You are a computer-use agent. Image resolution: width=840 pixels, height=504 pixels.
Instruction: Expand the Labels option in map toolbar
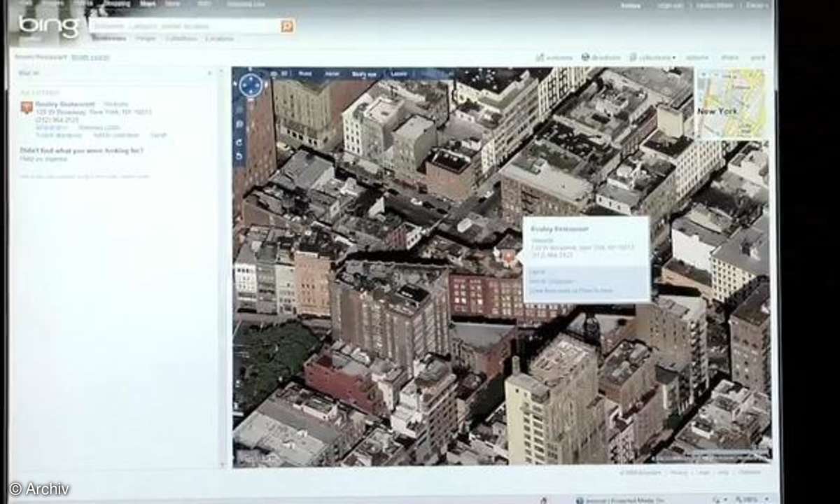pos(399,73)
